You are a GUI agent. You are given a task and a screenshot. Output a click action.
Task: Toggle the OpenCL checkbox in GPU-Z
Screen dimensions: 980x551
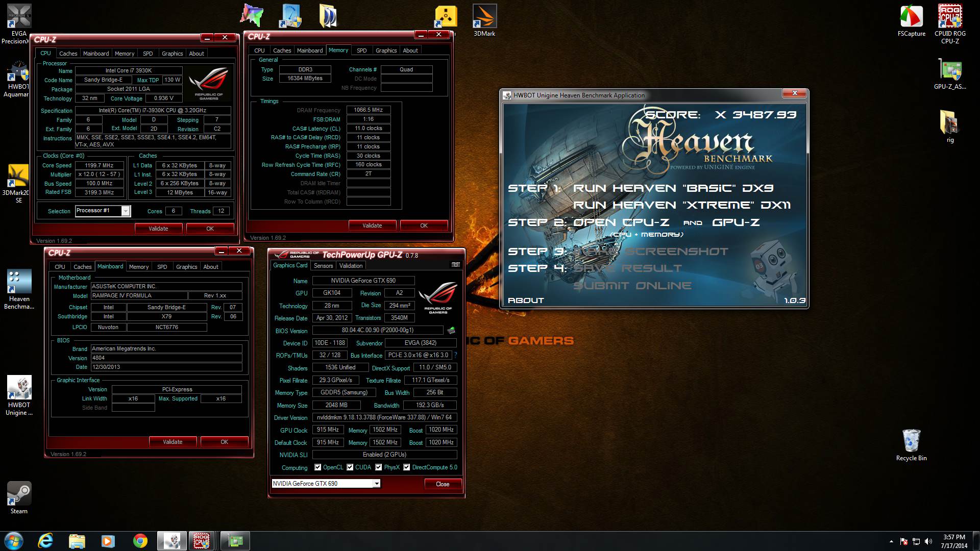click(x=317, y=467)
